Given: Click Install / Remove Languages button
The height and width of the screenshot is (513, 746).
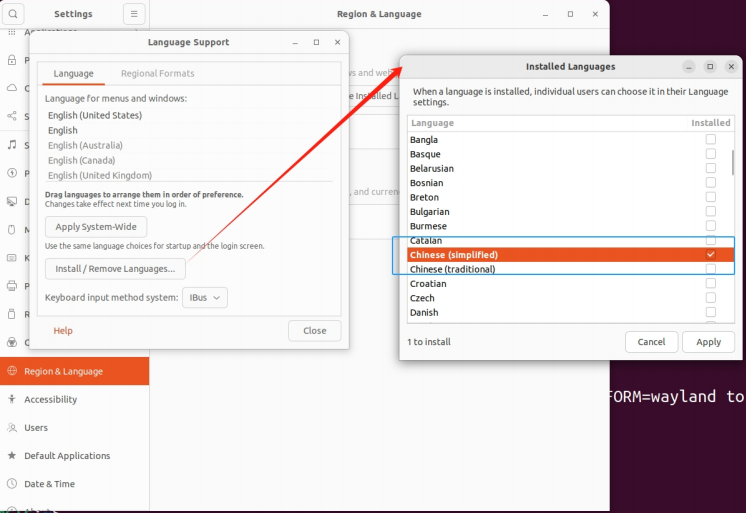Looking at the screenshot, I should point(115,269).
